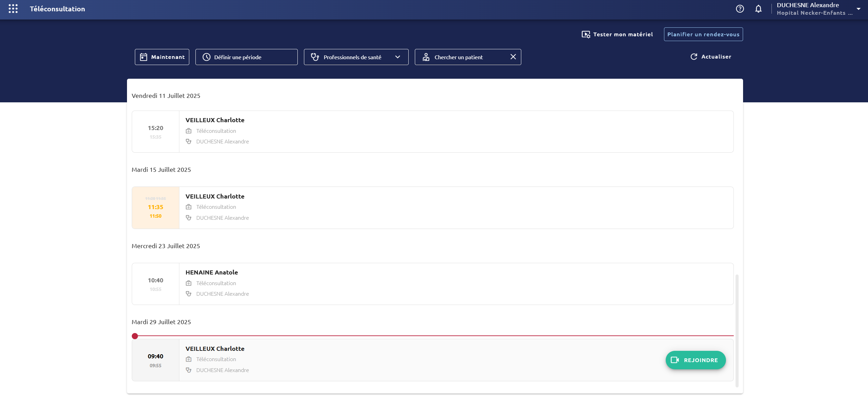Click the refresh icon beside Actualiser
Viewport: 868px width, 396px height.
[x=694, y=57]
